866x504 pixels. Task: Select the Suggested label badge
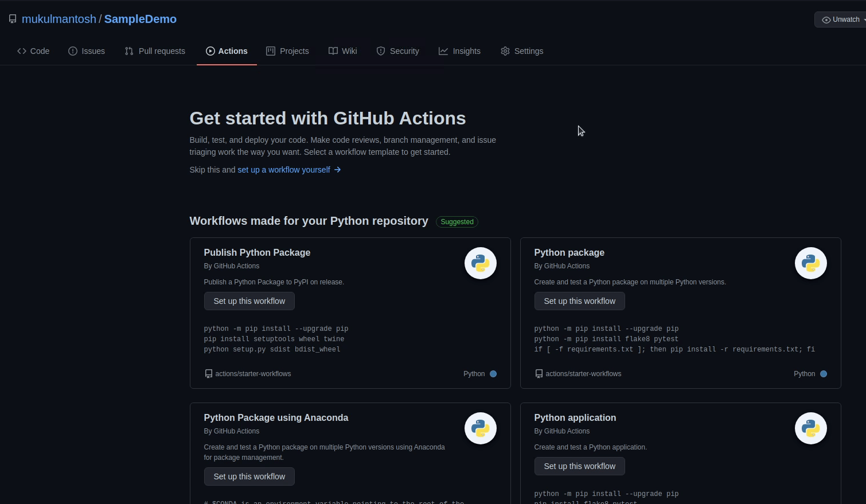click(x=457, y=222)
